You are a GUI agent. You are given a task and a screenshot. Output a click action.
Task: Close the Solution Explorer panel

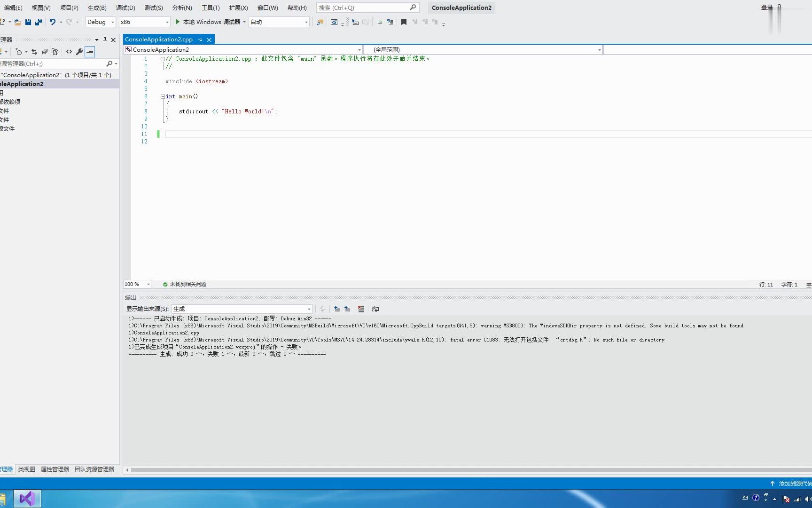coord(113,40)
